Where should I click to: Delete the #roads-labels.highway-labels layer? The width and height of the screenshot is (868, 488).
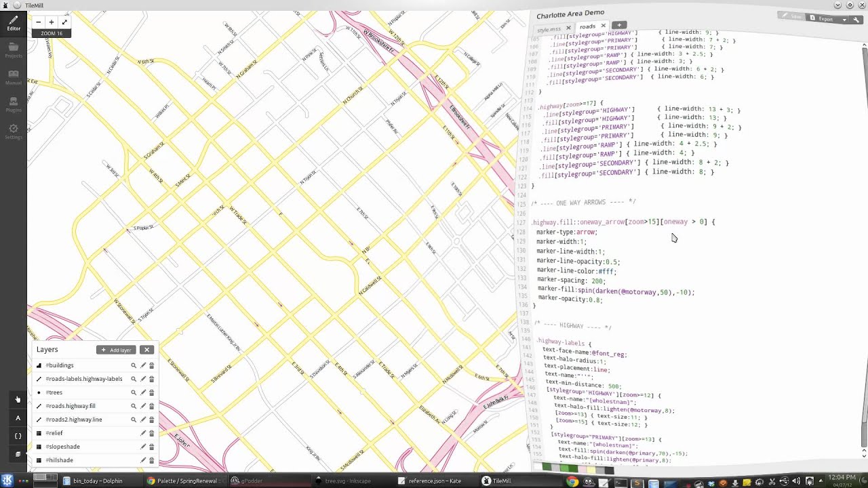click(151, 379)
